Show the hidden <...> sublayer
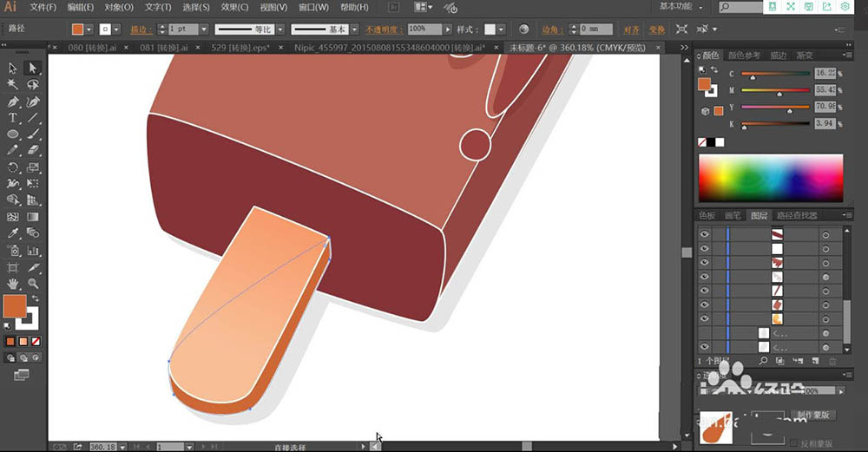 [x=704, y=333]
